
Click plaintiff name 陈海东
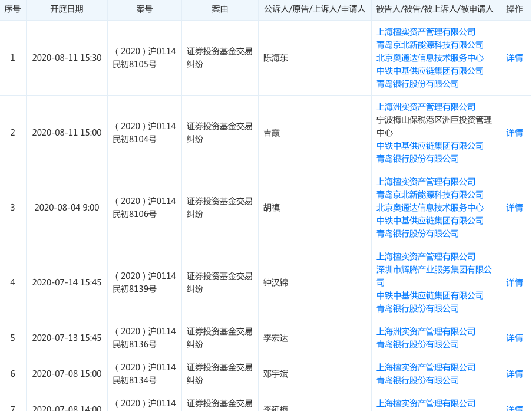tap(275, 58)
